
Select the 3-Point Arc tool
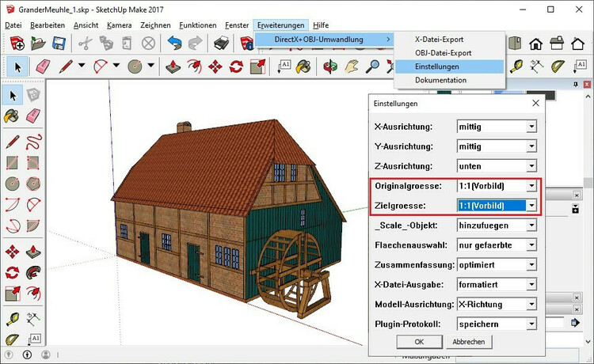(13, 226)
